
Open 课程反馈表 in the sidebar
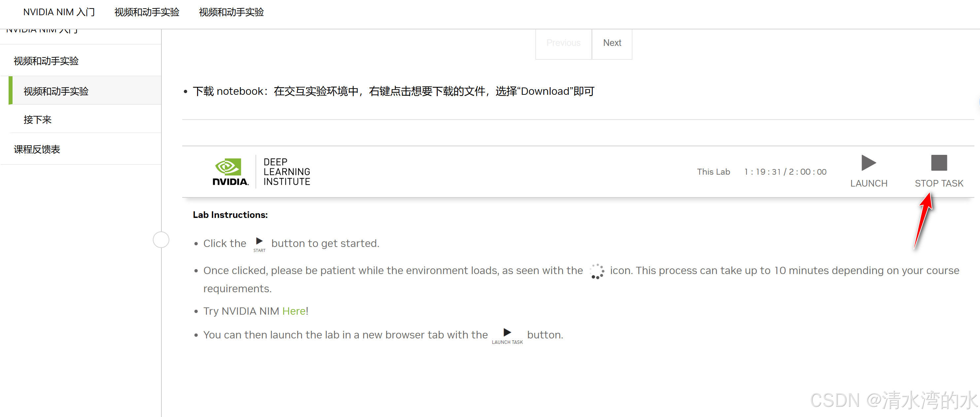tap(37, 150)
